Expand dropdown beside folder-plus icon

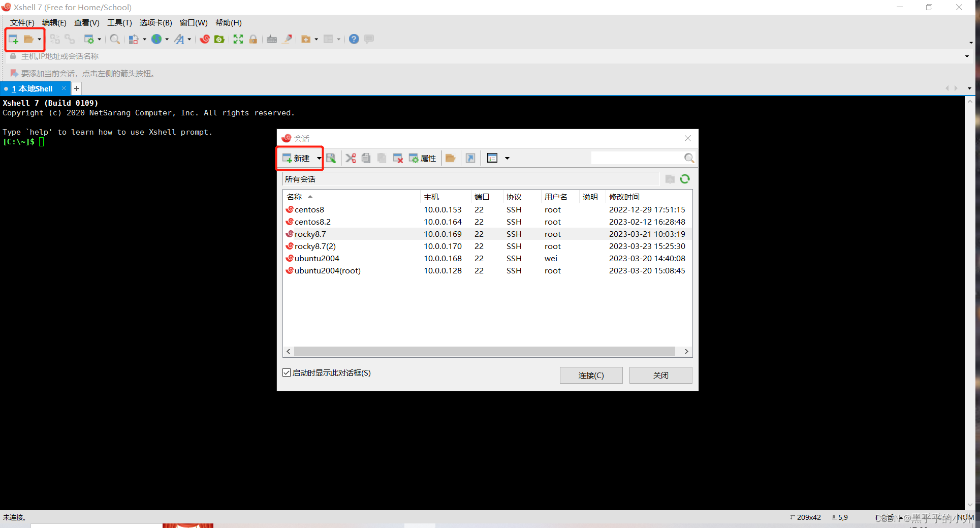pyautogui.click(x=316, y=39)
